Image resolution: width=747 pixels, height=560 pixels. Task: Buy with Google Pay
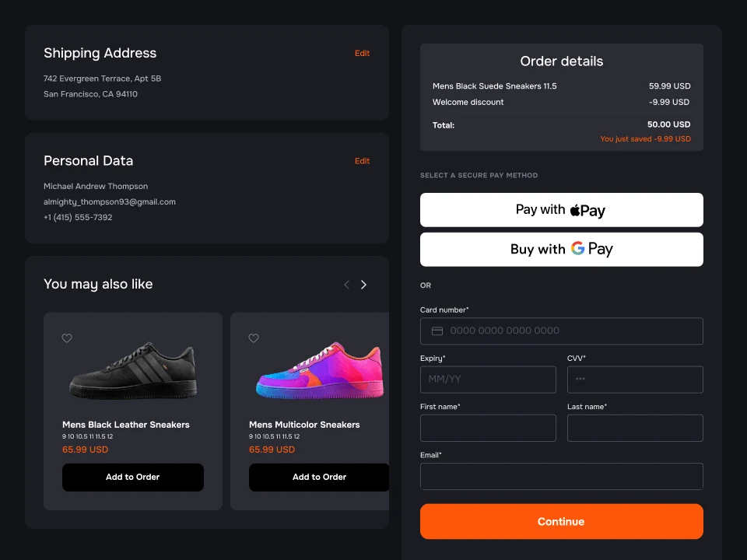tap(561, 249)
